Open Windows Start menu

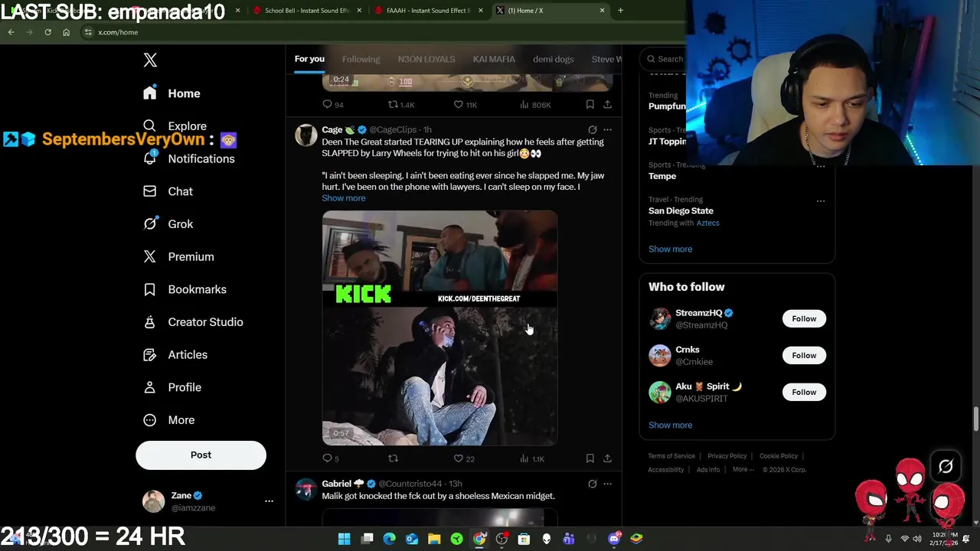[345, 539]
